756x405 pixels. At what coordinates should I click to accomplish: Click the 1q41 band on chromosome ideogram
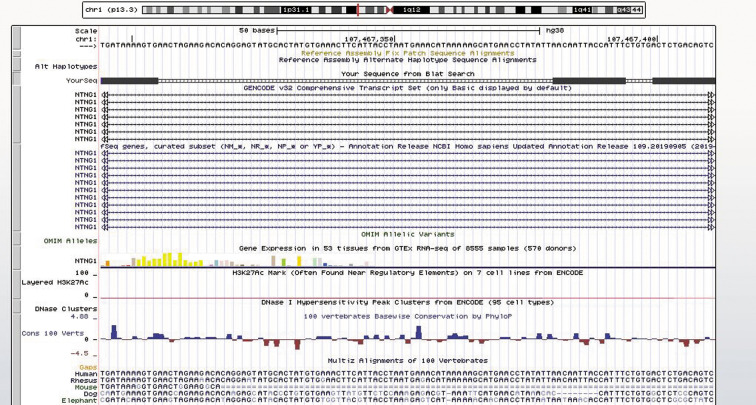coord(580,10)
